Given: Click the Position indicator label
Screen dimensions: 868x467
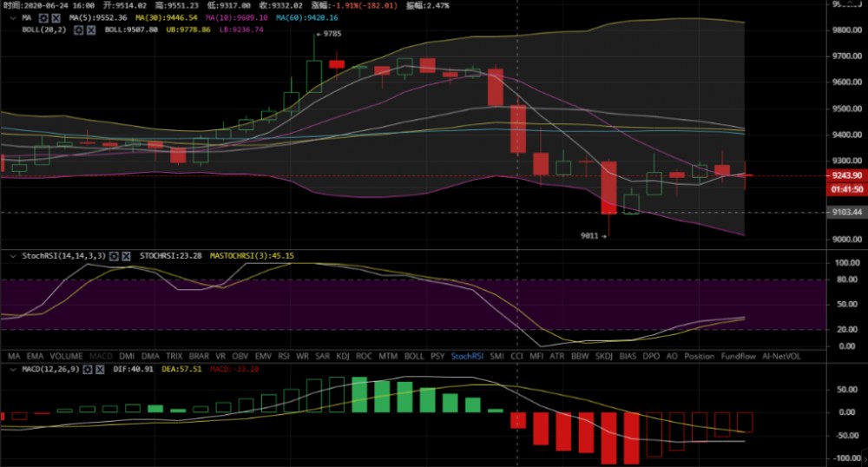Looking at the screenshot, I should (x=700, y=356).
